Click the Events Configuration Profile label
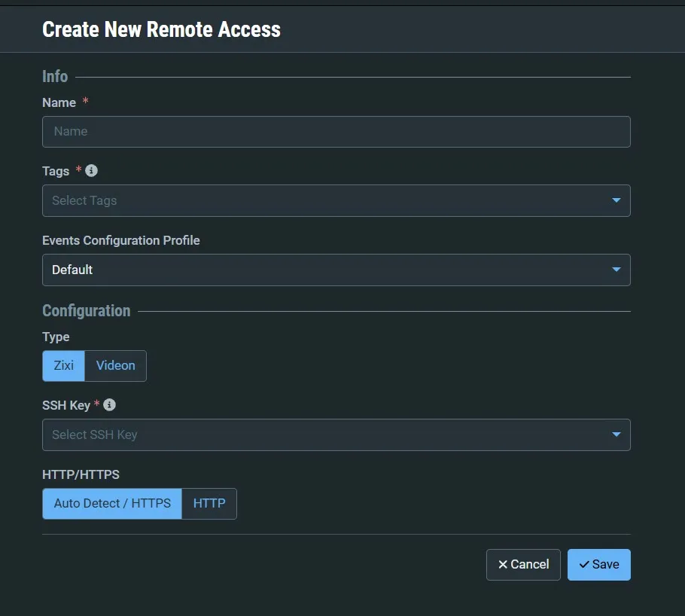 tap(121, 240)
